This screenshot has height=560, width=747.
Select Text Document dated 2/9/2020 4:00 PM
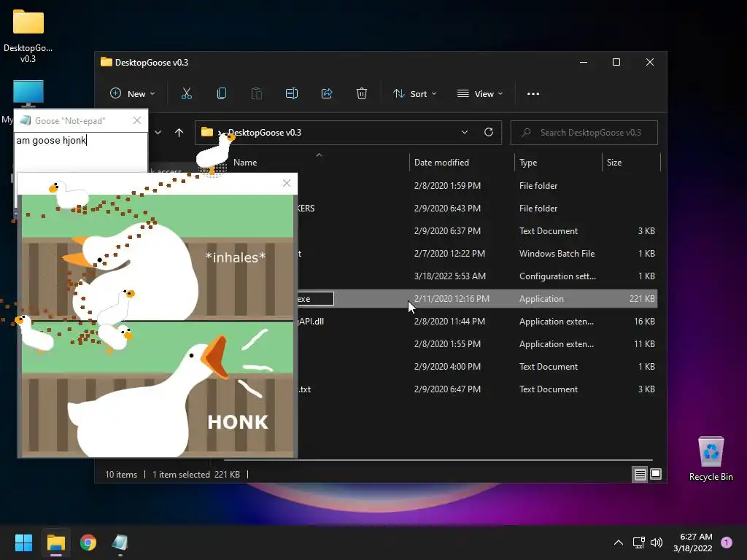point(476,367)
